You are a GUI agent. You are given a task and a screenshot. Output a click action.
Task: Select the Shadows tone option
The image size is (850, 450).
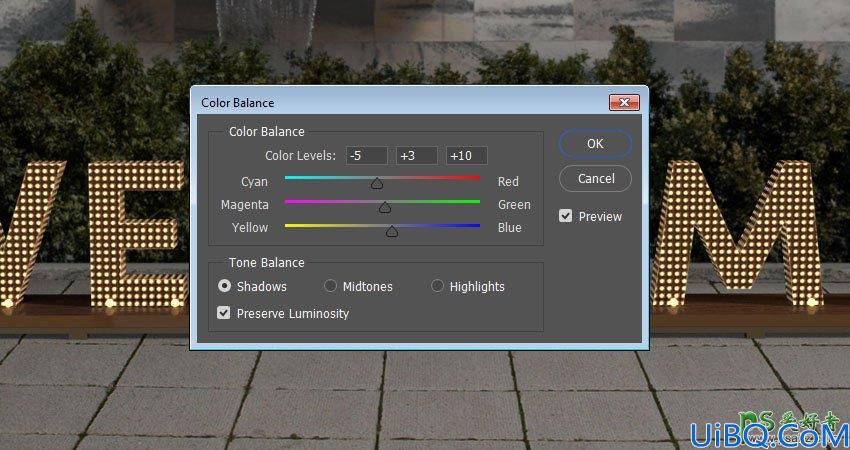pos(224,286)
